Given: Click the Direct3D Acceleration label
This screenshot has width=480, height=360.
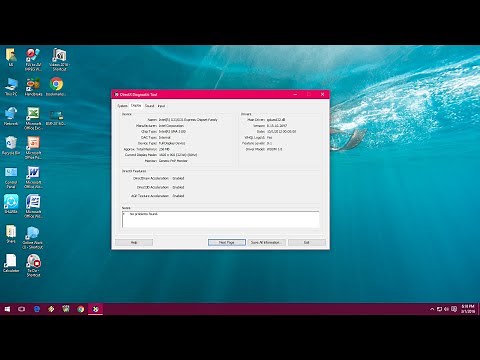Looking at the screenshot, I should [153, 187].
